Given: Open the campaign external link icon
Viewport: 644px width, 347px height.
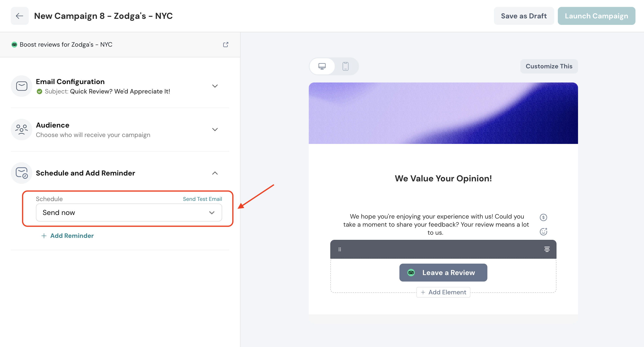Looking at the screenshot, I should [x=226, y=44].
